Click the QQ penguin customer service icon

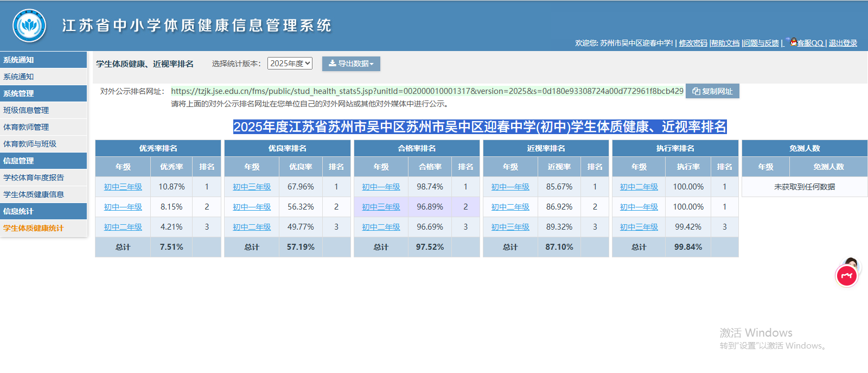(x=794, y=42)
